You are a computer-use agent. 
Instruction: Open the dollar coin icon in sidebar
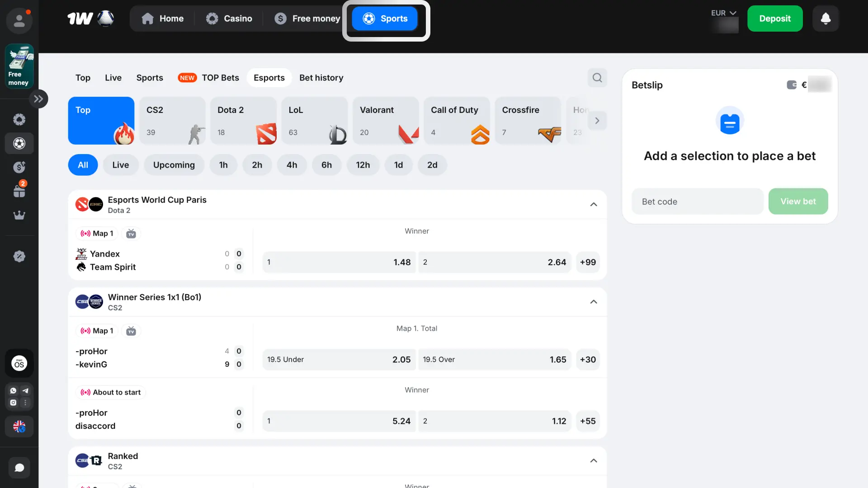click(x=19, y=167)
